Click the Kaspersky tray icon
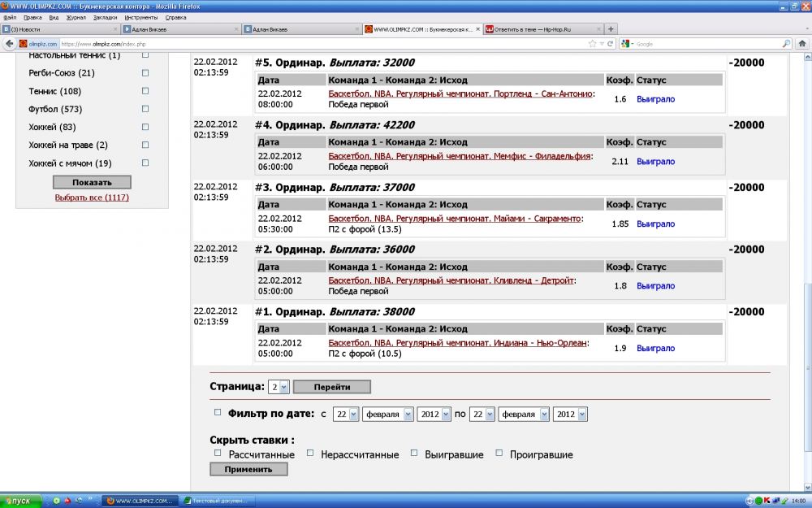 point(767,501)
